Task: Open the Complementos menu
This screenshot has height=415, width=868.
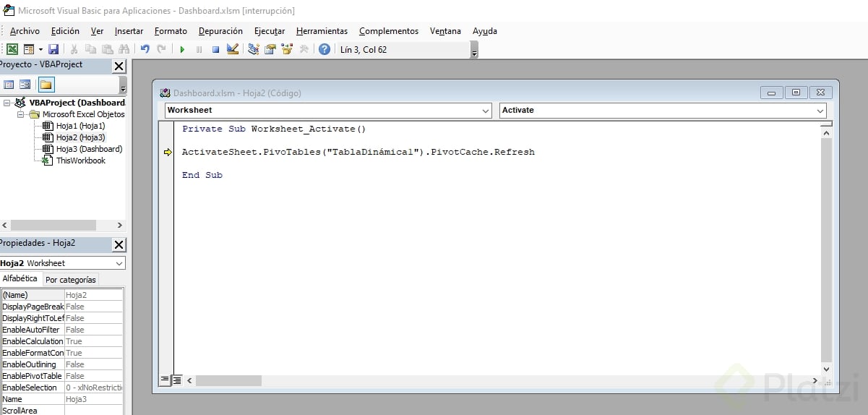Action: (389, 31)
